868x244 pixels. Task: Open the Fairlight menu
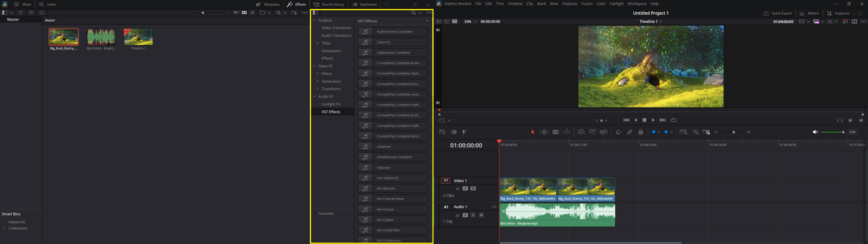click(x=616, y=4)
